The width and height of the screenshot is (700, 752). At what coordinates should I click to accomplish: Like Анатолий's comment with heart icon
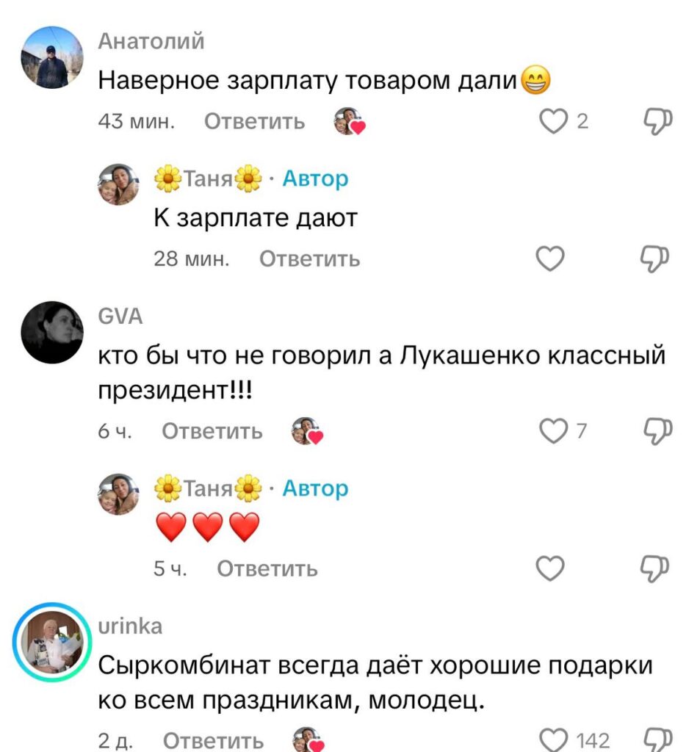coord(553,121)
